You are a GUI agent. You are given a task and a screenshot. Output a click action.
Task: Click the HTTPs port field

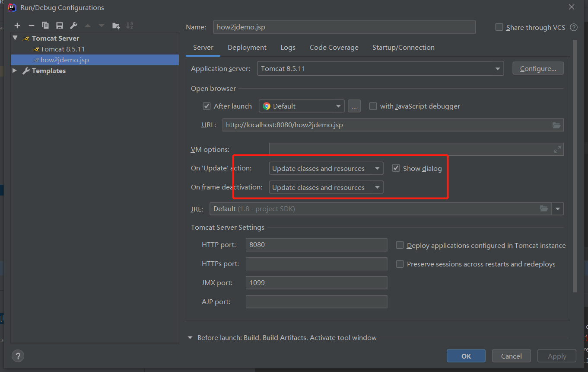pyautogui.click(x=316, y=263)
